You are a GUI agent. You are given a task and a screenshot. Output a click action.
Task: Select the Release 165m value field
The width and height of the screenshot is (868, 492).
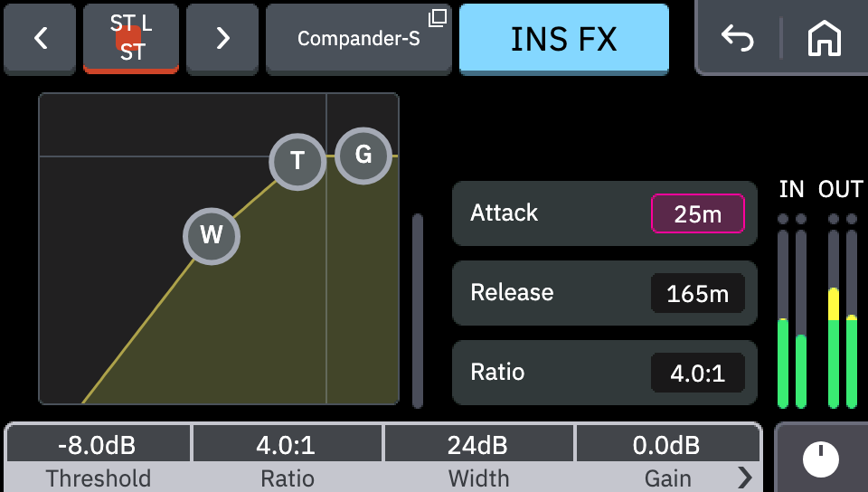(697, 293)
